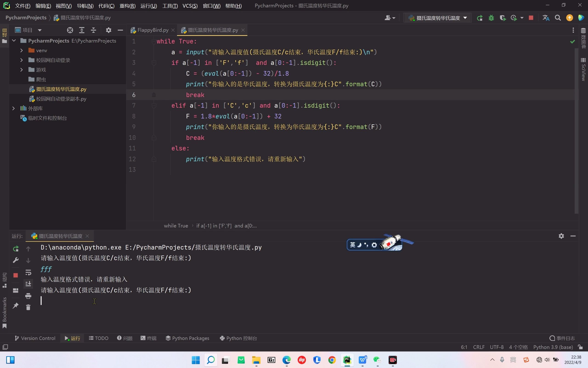Print console output icon
Screen dimensions: 588x368
[28, 296]
